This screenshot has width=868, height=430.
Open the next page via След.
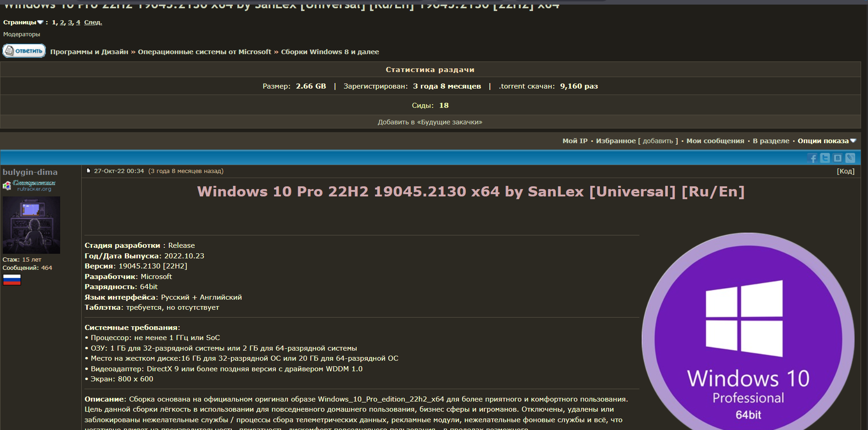tap(93, 22)
